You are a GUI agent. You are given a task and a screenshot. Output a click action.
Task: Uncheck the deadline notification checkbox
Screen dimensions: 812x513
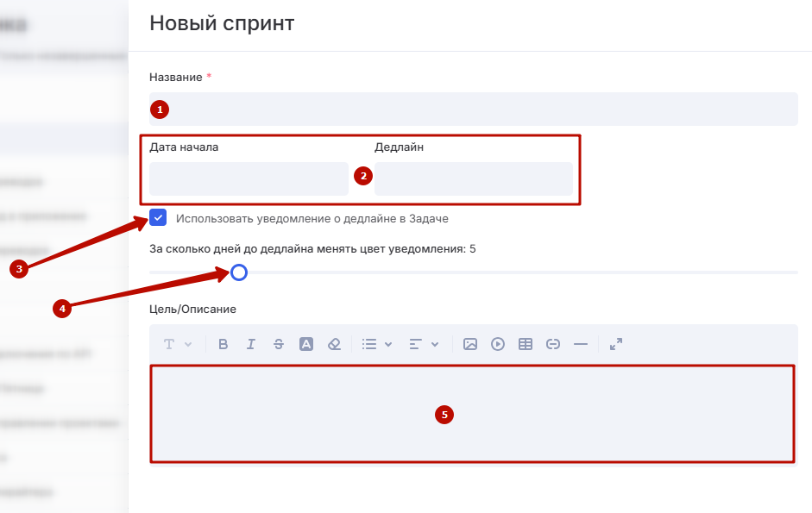click(158, 218)
